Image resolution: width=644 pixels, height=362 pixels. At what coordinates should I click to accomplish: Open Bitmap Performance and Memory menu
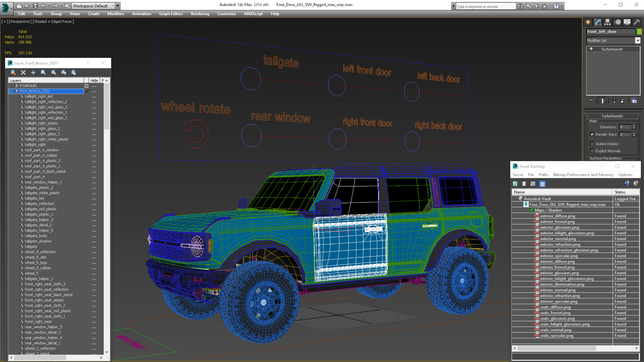click(x=583, y=175)
